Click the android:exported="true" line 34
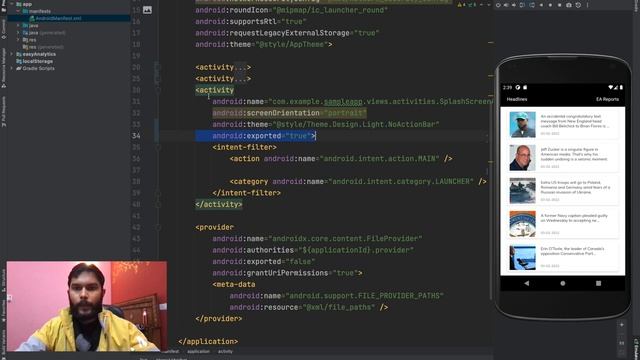 click(264, 136)
